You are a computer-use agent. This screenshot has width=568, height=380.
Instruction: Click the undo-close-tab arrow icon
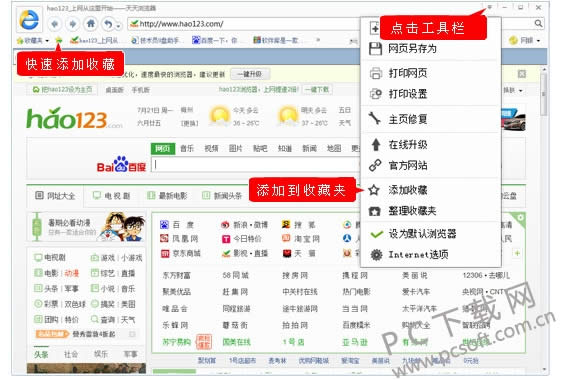point(108,24)
